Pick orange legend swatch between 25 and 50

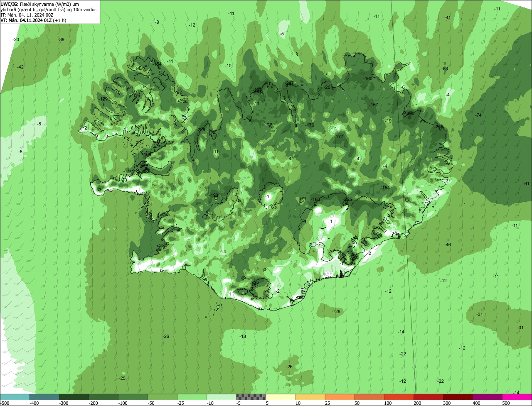(340, 397)
